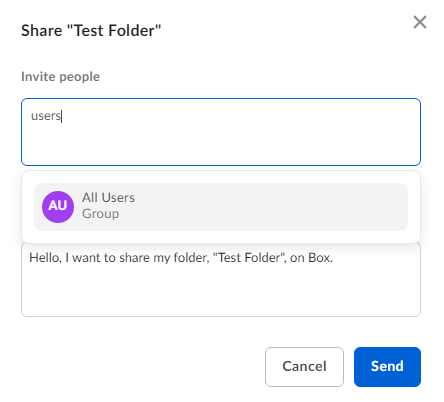Click the "All Users" name text
The image size is (444, 402).
108,198
